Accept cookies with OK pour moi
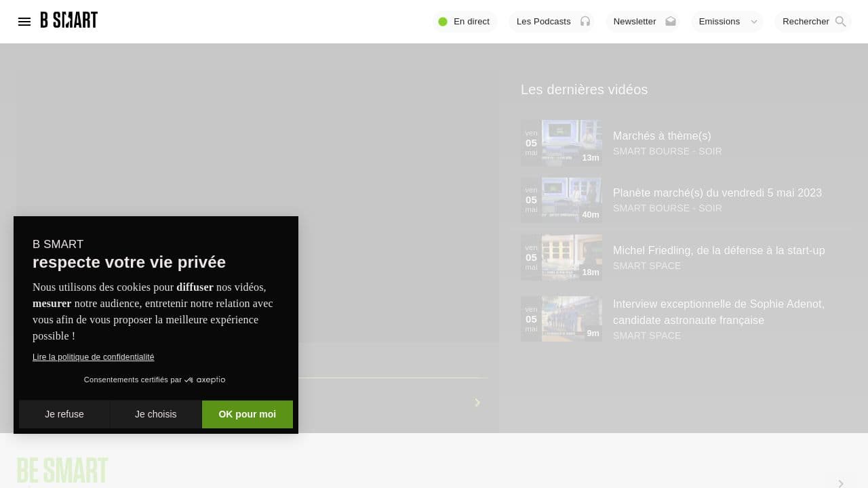Image resolution: width=868 pixels, height=488 pixels. point(247,414)
